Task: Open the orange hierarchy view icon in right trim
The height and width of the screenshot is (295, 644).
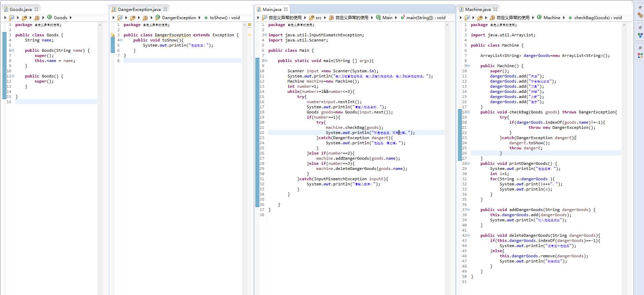Action: [640, 15]
